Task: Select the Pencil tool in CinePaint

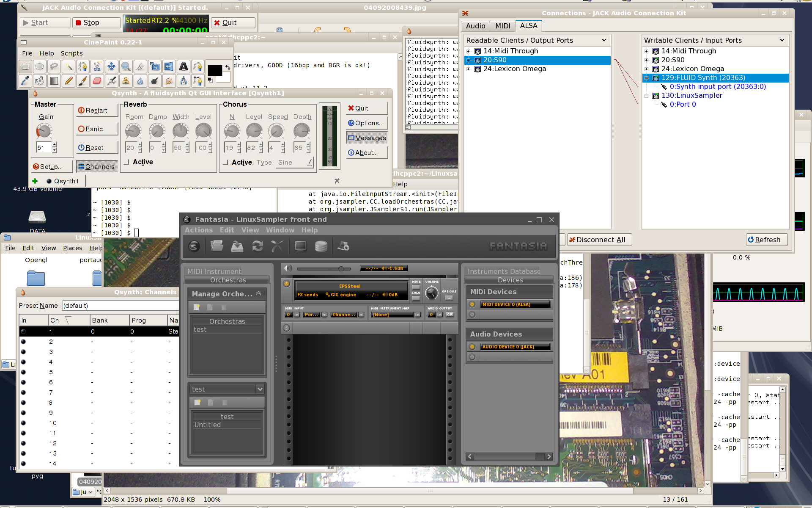Action: [68, 80]
